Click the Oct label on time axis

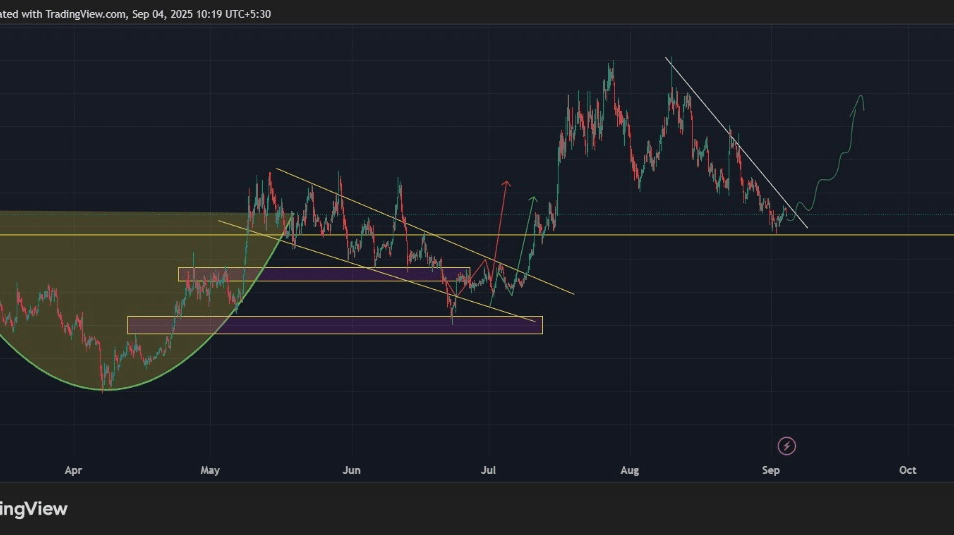click(x=908, y=470)
